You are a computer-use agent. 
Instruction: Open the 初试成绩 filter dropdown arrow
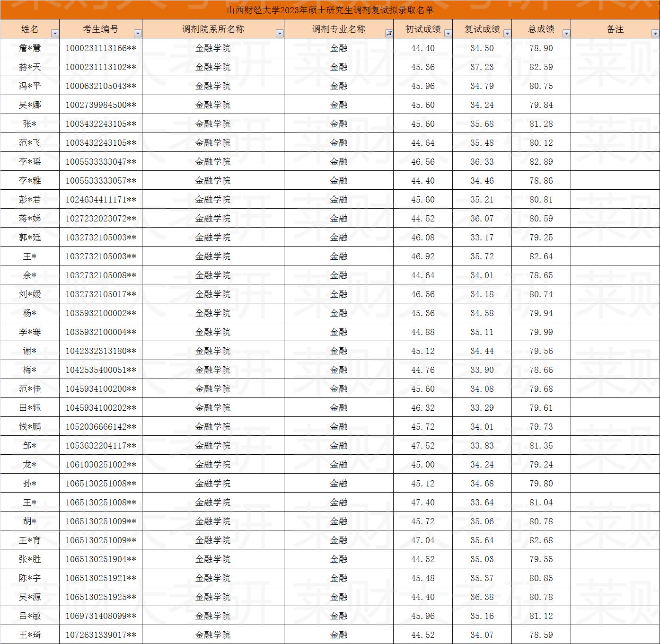coord(448,34)
